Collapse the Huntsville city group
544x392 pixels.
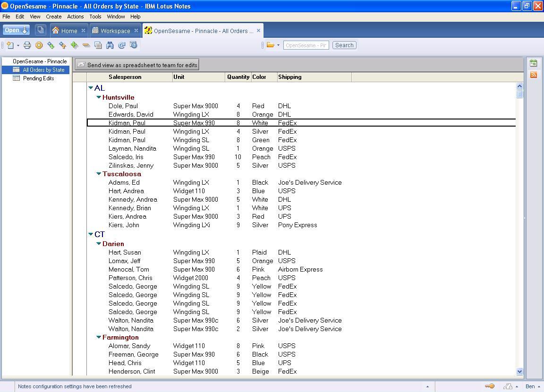99,97
